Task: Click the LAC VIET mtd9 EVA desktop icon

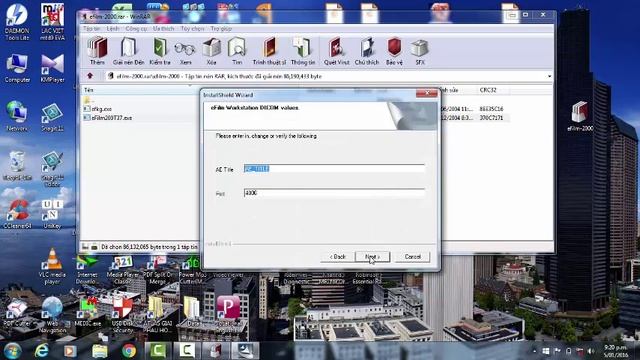Action: coord(52,21)
